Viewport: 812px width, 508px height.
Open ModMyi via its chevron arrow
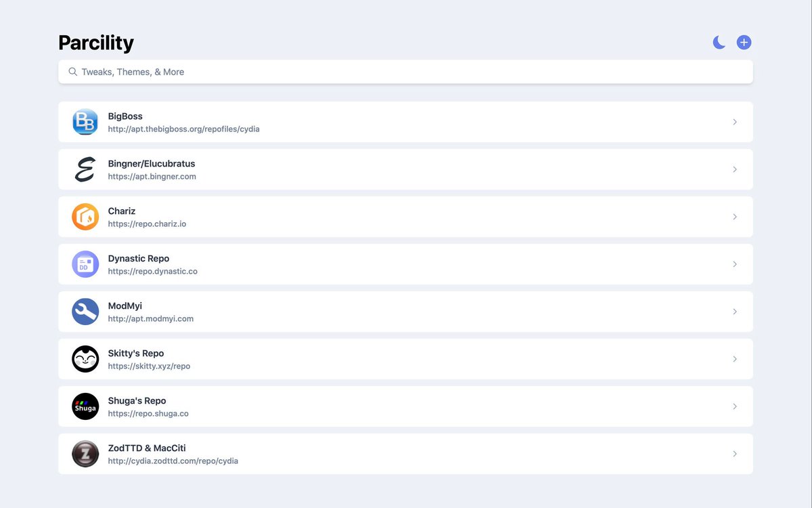pos(735,312)
